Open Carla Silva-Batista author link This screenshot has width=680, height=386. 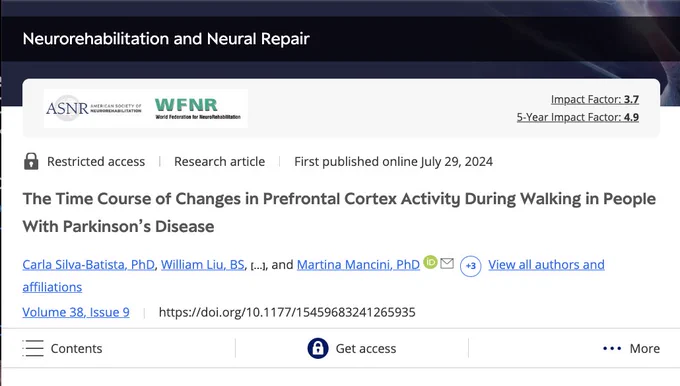pos(88,265)
